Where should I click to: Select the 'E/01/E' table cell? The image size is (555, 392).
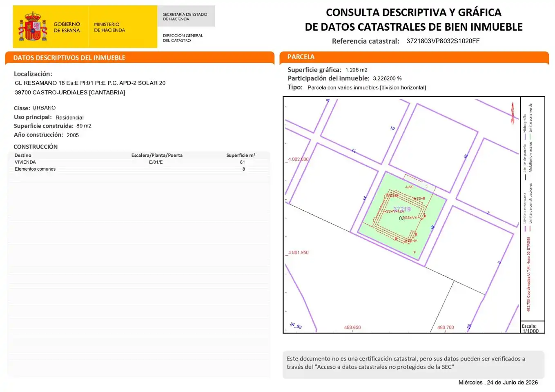coord(156,162)
